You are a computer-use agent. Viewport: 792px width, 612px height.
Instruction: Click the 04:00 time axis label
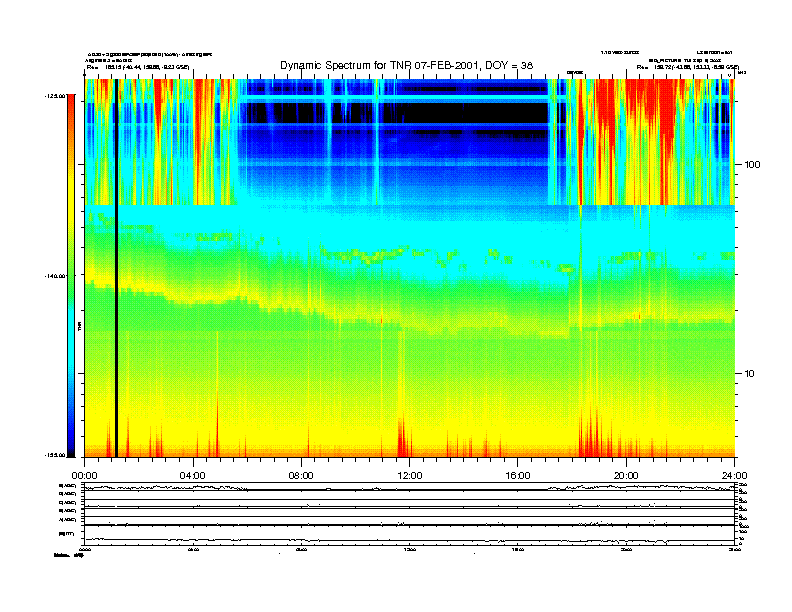pos(193,476)
